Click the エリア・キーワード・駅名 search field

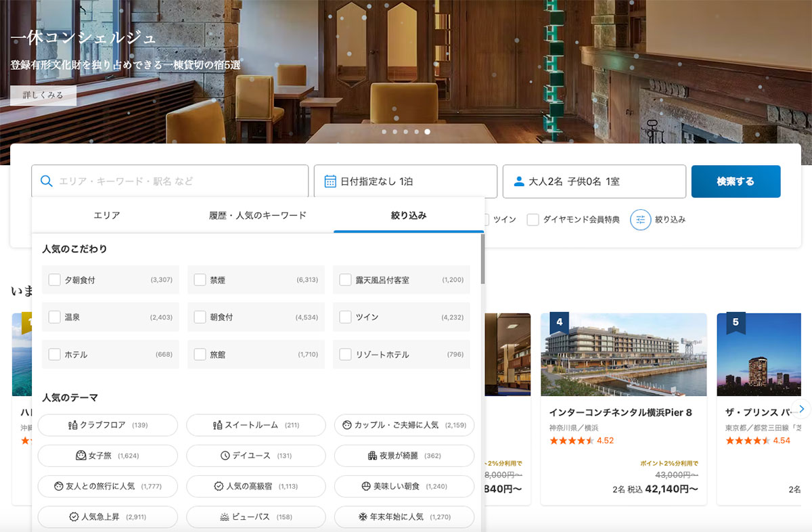tap(170, 181)
